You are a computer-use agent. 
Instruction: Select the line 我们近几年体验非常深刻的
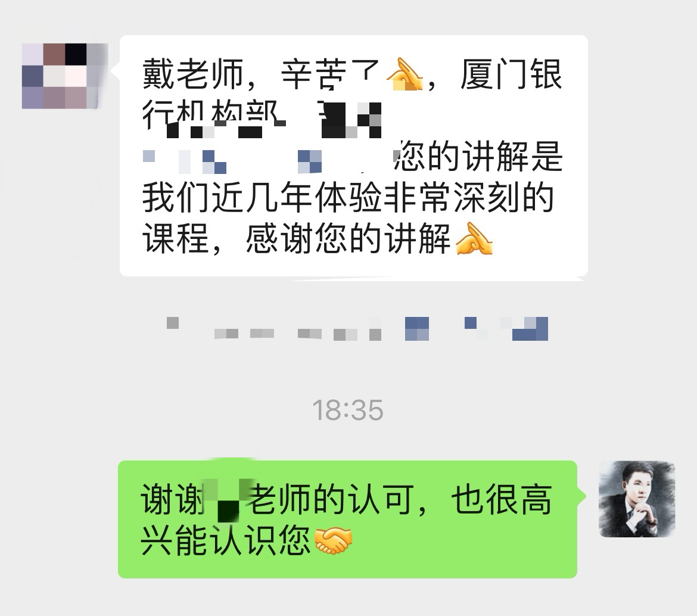tap(348, 198)
